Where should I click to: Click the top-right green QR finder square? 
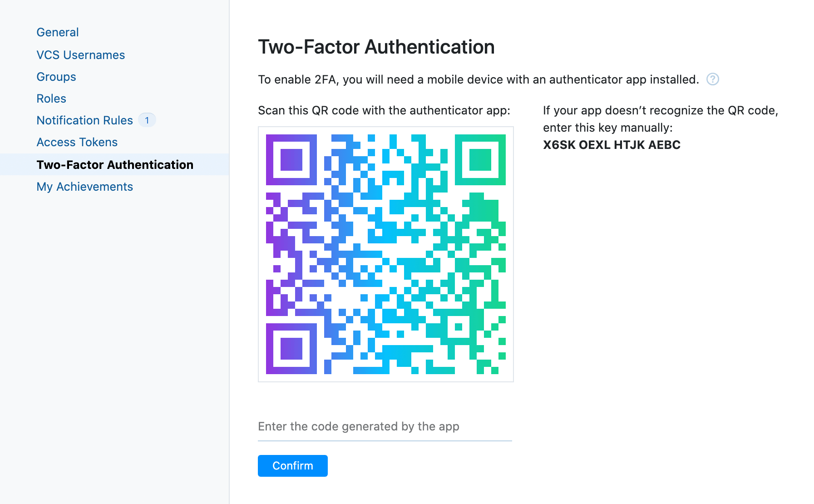click(480, 160)
